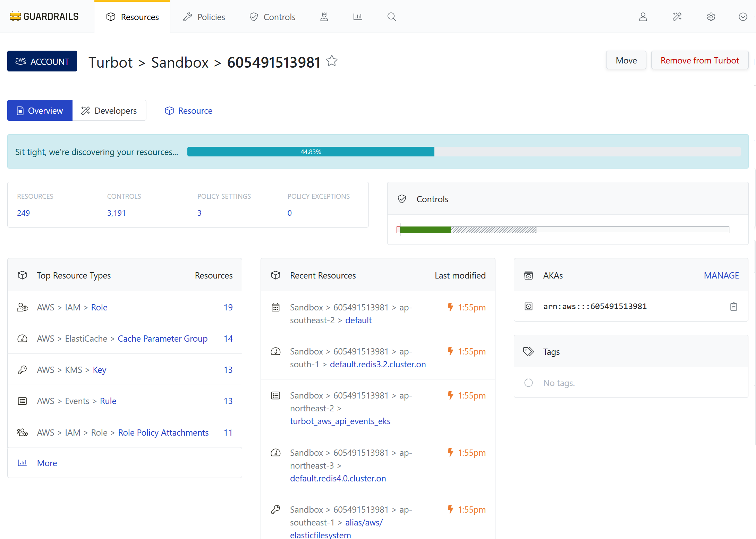
Task: Click the 3,191 controls count
Action: 117,213
